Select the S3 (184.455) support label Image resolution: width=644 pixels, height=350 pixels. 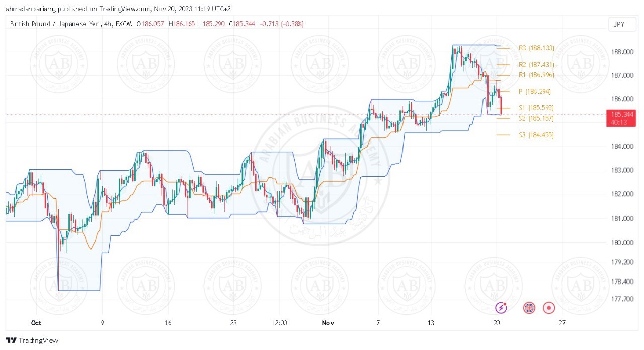pyautogui.click(x=536, y=135)
